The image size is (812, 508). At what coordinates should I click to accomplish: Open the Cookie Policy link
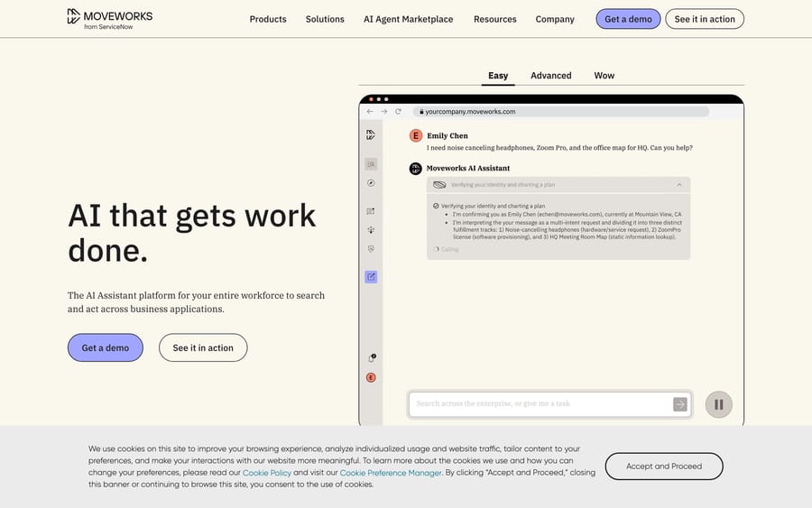(x=267, y=473)
